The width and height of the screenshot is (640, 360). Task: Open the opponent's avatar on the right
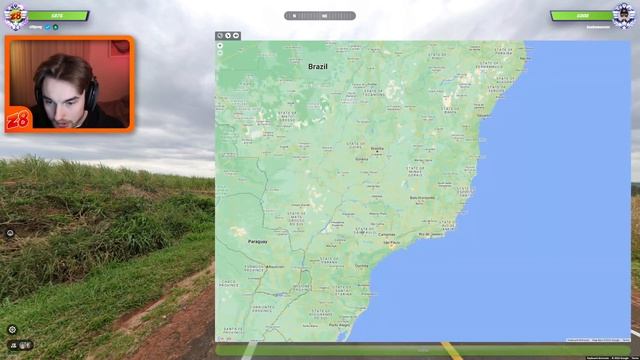624,16
